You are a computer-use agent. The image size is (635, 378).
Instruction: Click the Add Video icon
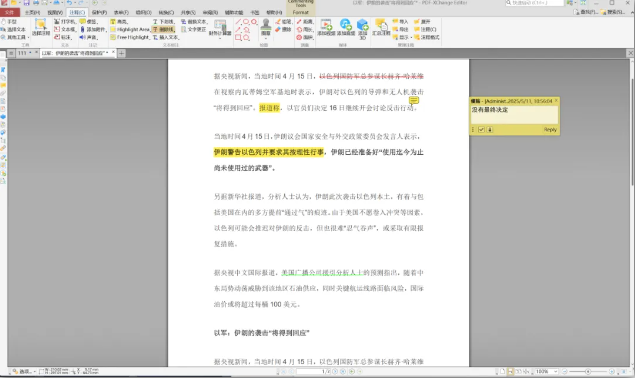pos(326,28)
